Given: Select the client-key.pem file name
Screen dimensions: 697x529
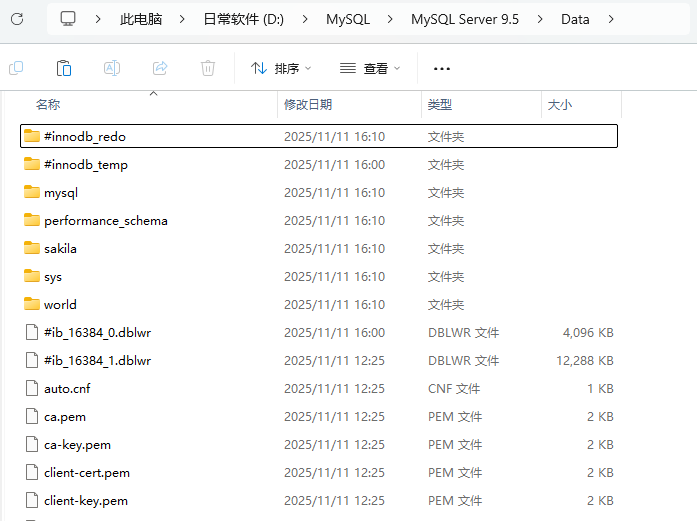Looking at the screenshot, I should point(86,501).
